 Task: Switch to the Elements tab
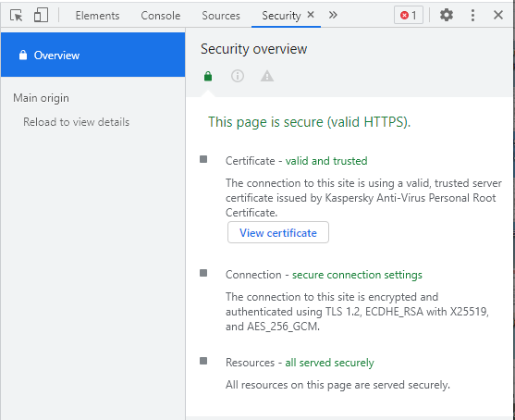point(98,16)
